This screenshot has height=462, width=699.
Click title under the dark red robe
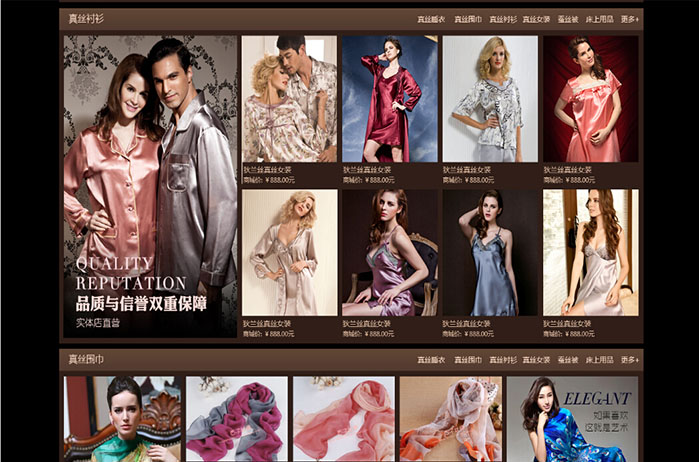[368, 170]
